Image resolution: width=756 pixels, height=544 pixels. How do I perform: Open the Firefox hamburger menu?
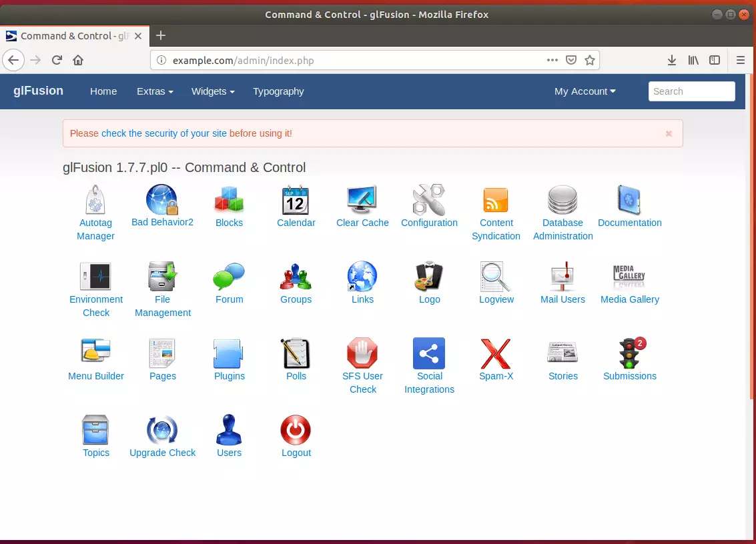[x=741, y=60]
